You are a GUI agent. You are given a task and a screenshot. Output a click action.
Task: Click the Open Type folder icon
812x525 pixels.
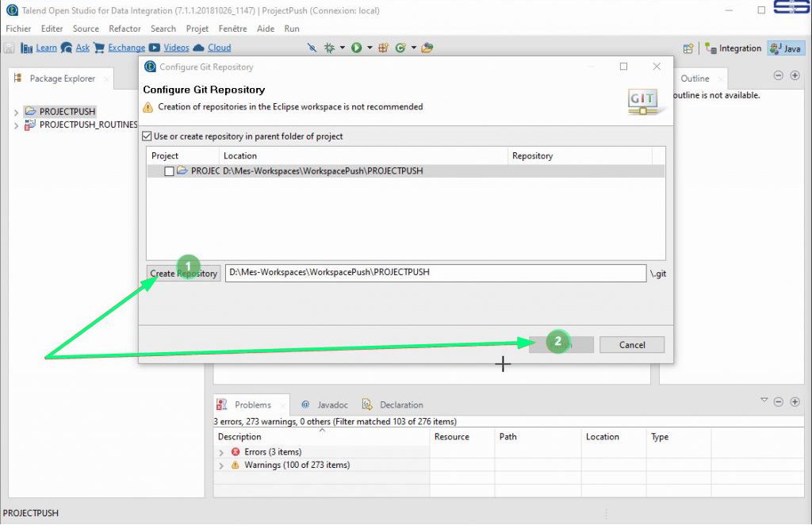[427, 48]
